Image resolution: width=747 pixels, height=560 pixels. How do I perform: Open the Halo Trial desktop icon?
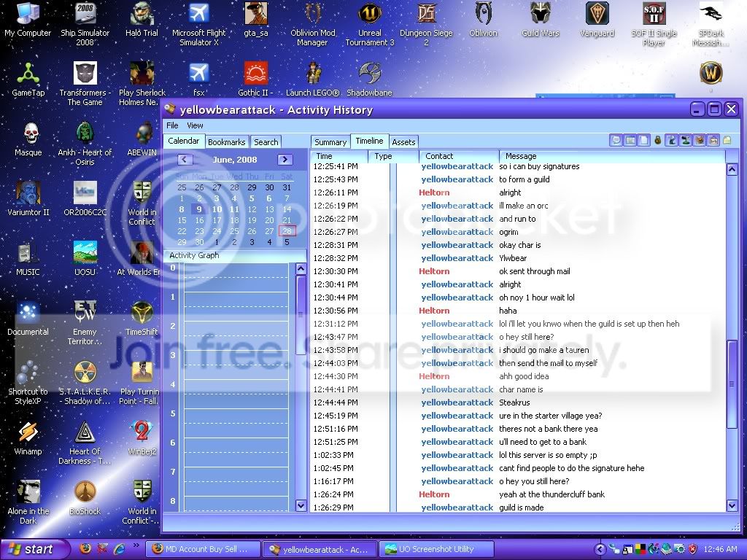[x=142, y=20]
